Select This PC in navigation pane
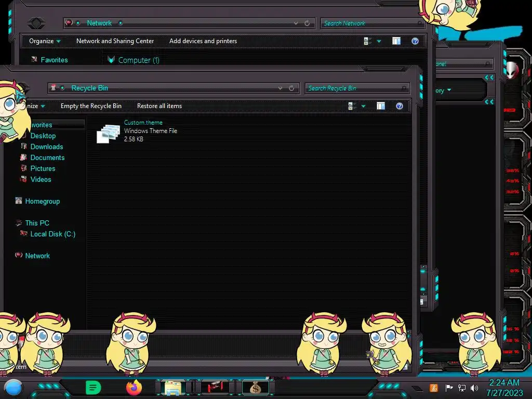This screenshot has width=532, height=399. pyautogui.click(x=37, y=223)
